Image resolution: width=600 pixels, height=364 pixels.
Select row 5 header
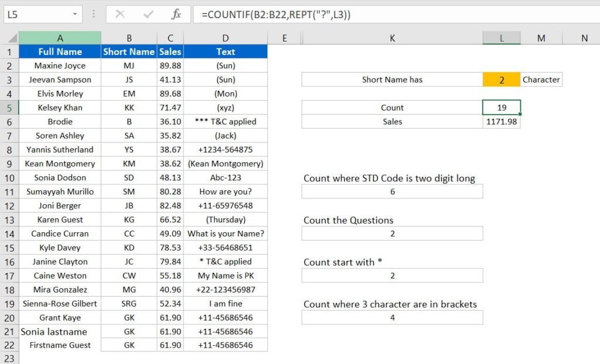(9, 107)
